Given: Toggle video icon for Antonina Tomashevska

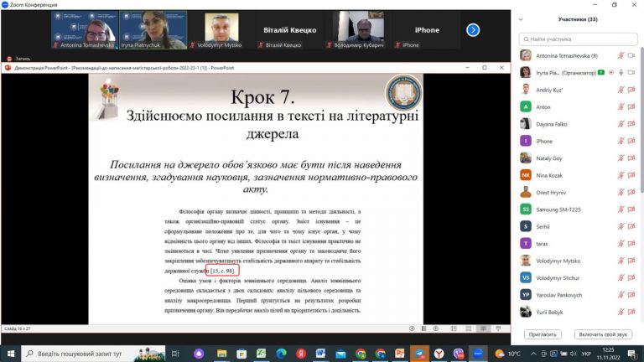Looking at the screenshot, I should [631, 55].
